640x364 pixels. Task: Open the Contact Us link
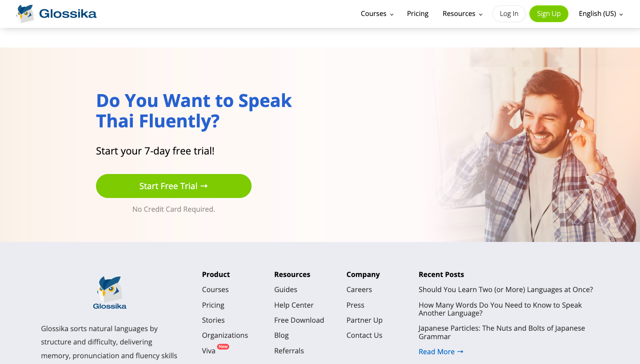click(364, 335)
